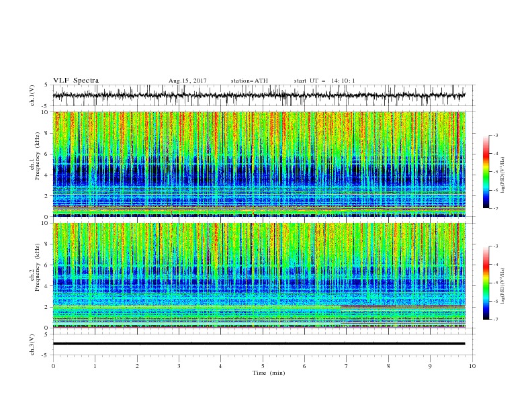Click the "-6" label on ch.2 color bar
Image resolution: width=532 pixels, height=411 pixels.
pyautogui.click(x=495, y=301)
